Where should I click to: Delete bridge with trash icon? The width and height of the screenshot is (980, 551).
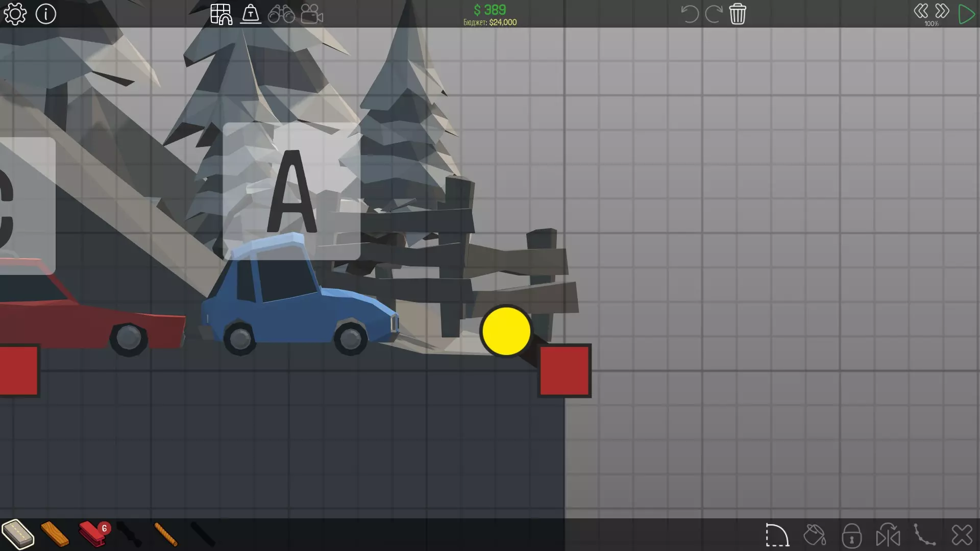[738, 14]
